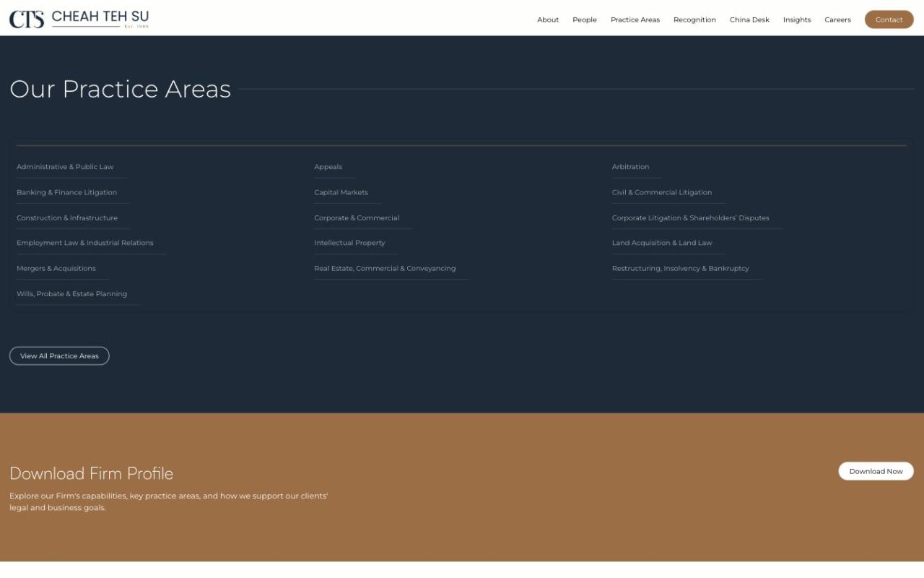Go to the People page
The width and height of the screenshot is (924, 578).
click(x=585, y=20)
